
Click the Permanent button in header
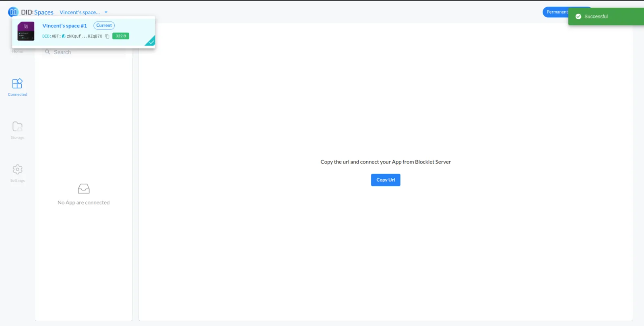pyautogui.click(x=555, y=12)
